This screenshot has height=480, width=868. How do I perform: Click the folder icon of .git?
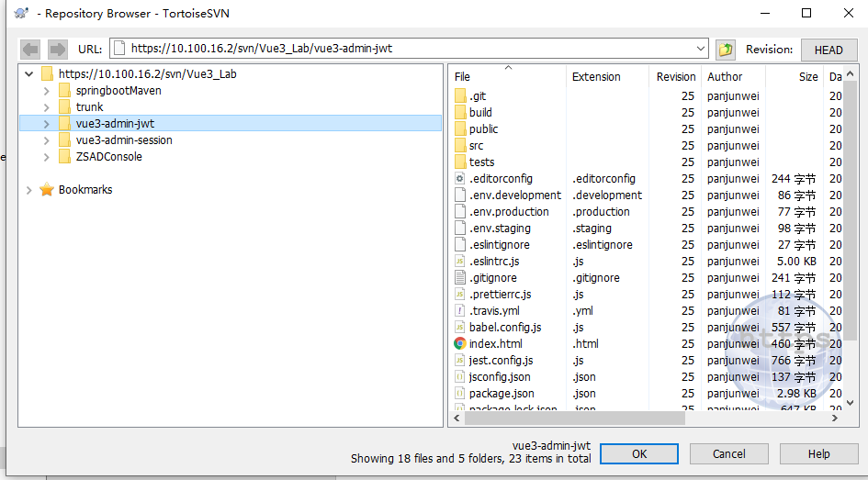click(460, 95)
